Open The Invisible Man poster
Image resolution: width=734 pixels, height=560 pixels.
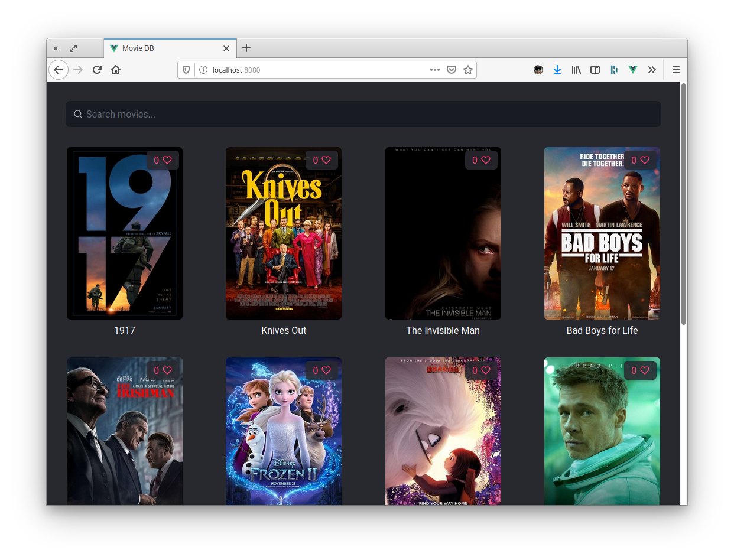443,233
